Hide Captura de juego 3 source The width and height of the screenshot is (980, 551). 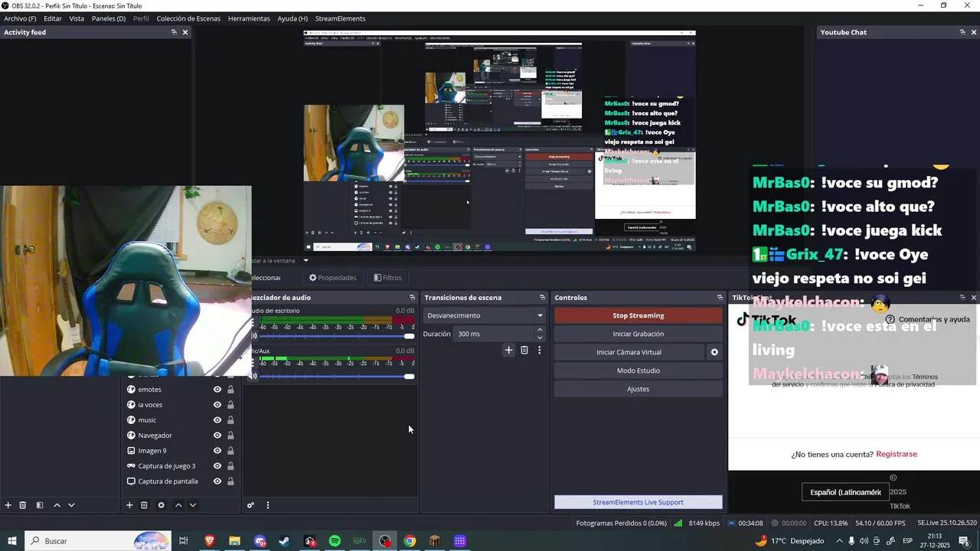click(217, 466)
